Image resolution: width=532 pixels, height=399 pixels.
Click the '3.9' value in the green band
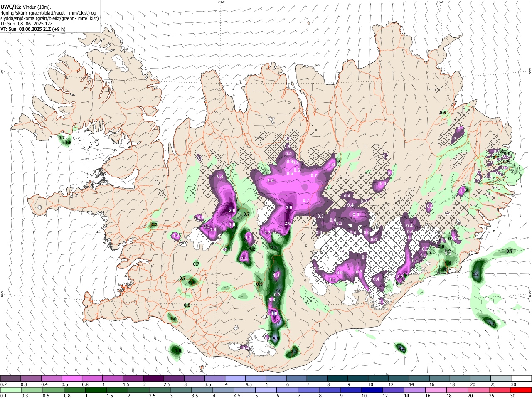tap(278, 291)
